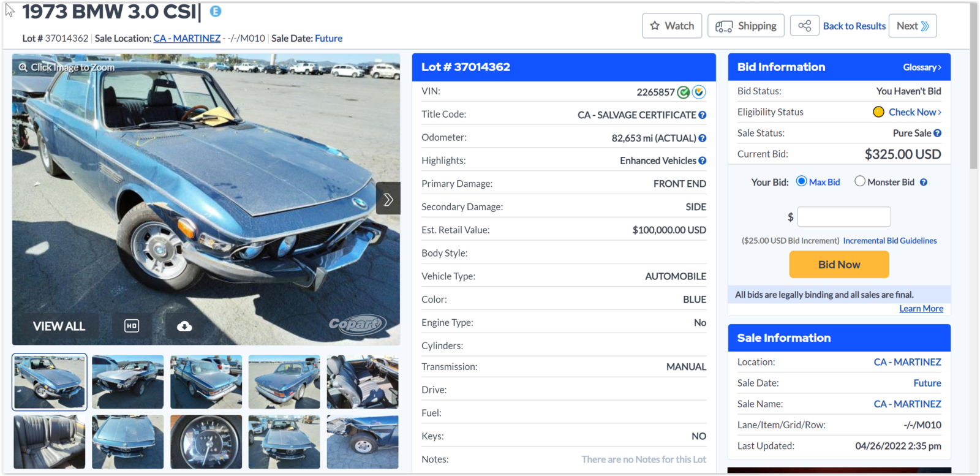This screenshot has height=476, width=980.
Task: Click the yellow Eligibility Status indicator
Action: 878,112
